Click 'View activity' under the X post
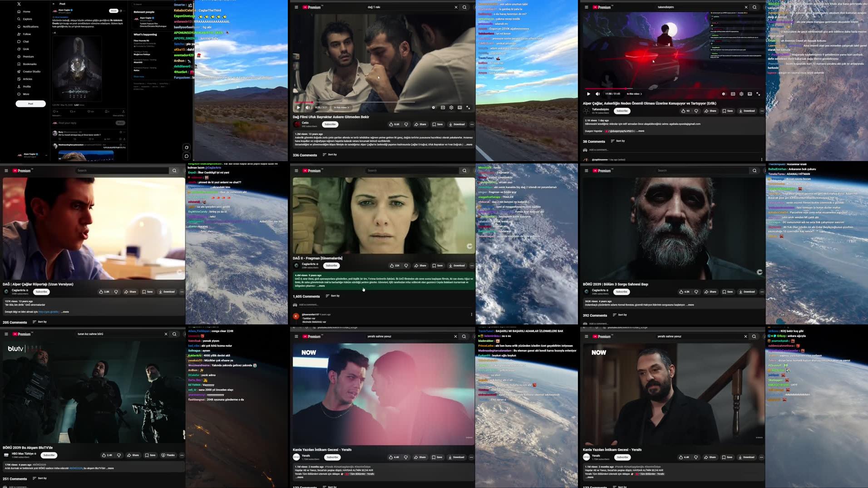The height and width of the screenshot is (488, 868). coord(118,115)
